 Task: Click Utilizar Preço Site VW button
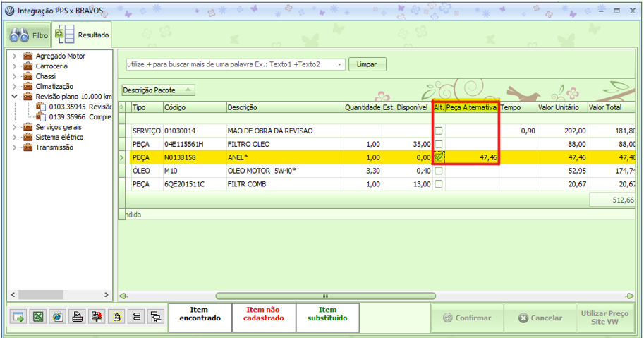tap(604, 318)
